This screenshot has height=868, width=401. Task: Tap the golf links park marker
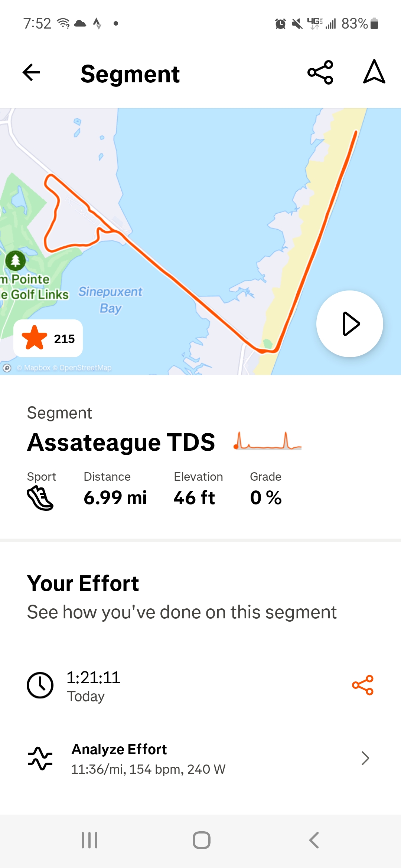(x=16, y=260)
